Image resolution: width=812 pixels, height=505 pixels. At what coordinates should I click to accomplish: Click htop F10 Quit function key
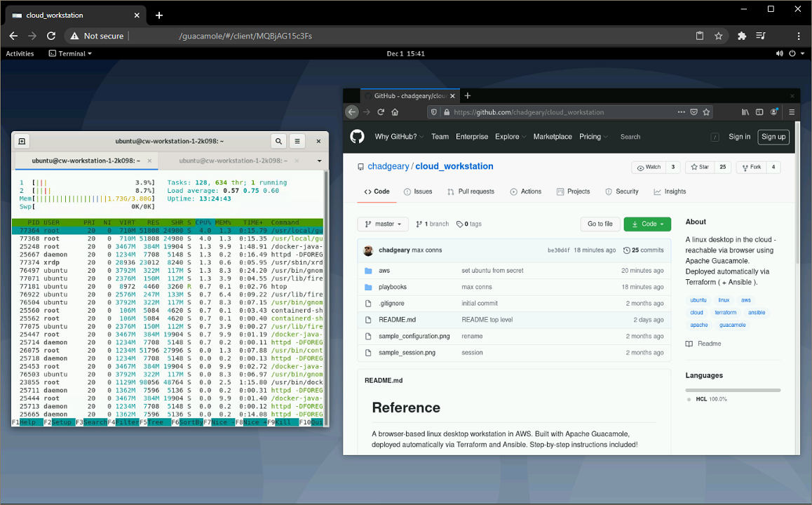point(311,422)
